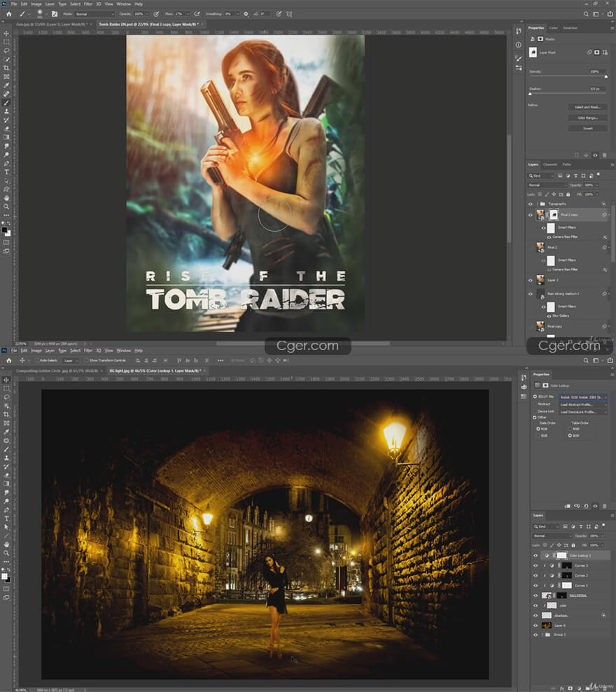The height and width of the screenshot is (692, 616).
Task: Open Kind filter dropdown in top Layers panel
Action: pyautogui.click(x=541, y=176)
